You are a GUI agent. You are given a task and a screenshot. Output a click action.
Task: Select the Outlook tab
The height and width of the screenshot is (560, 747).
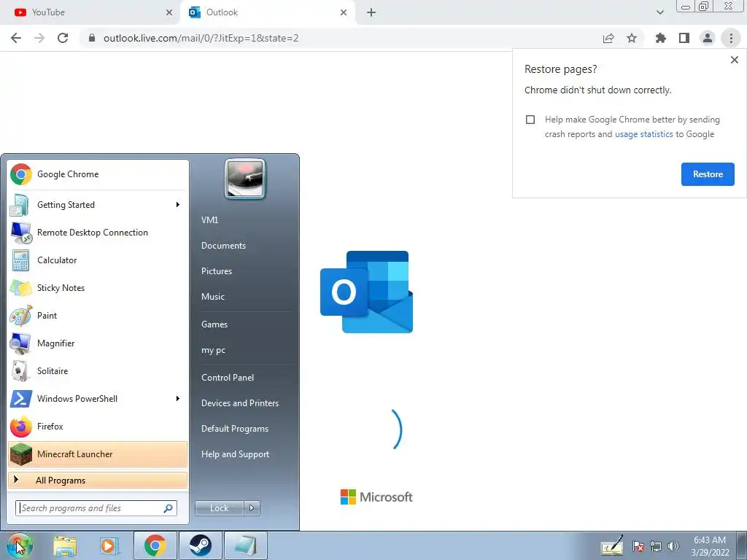[267, 12]
